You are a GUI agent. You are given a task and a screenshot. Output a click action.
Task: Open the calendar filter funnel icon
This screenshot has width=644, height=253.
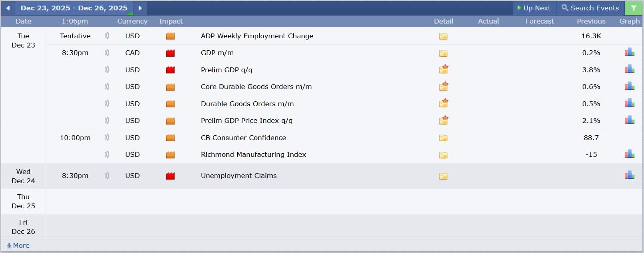tap(634, 8)
